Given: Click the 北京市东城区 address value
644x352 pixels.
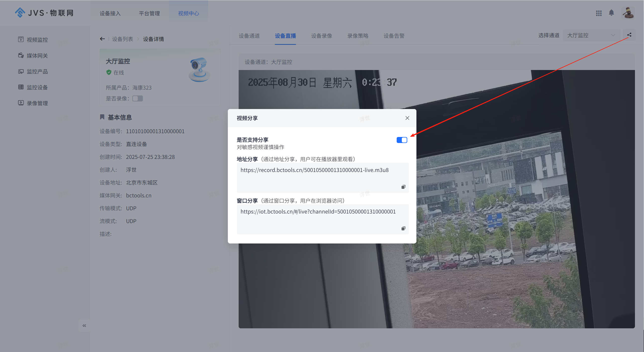Looking at the screenshot, I should click(142, 183).
